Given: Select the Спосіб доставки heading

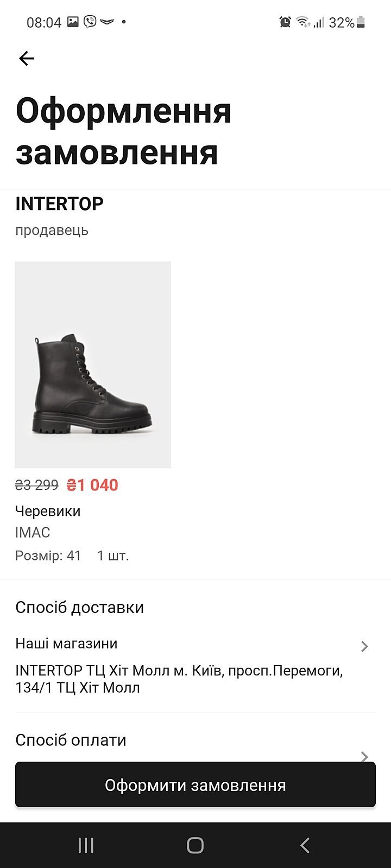Looking at the screenshot, I should pyautogui.click(x=79, y=607).
